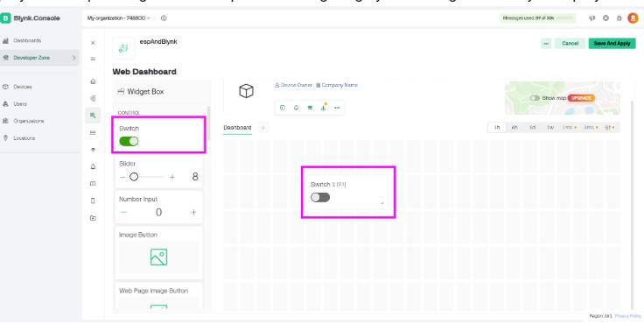Select the 1d time range
Viewport: 644px width, 324px height.
click(x=532, y=128)
